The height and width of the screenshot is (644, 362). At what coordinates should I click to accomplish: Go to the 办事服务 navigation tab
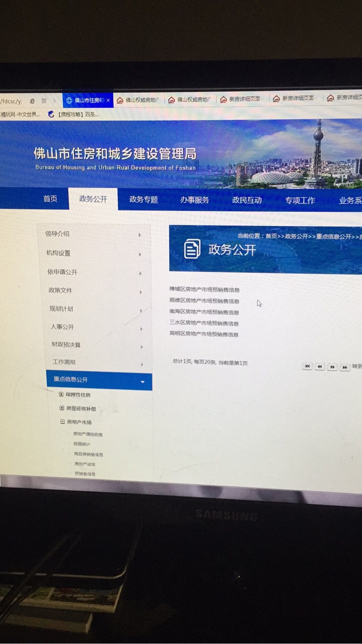(x=195, y=200)
